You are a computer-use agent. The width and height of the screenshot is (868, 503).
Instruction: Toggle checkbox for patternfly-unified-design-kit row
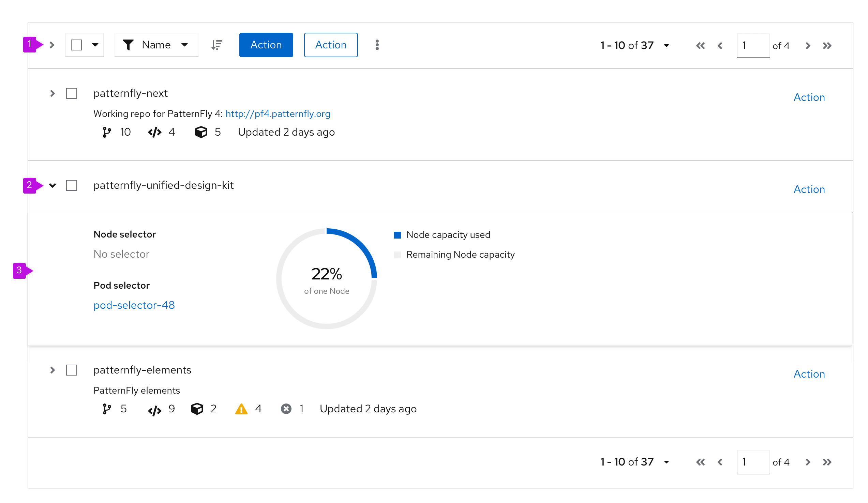click(x=72, y=185)
